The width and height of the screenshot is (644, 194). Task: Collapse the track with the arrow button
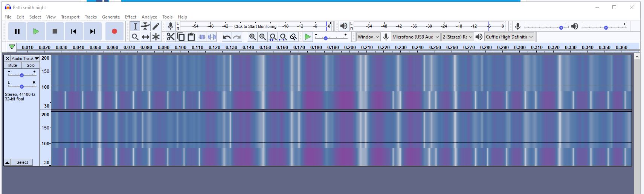coord(7,162)
